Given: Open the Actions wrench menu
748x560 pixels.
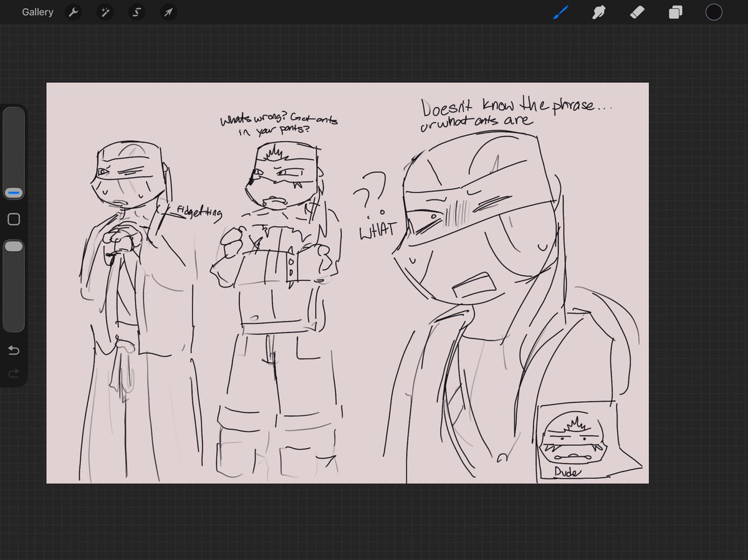Looking at the screenshot, I should click(74, 12).
